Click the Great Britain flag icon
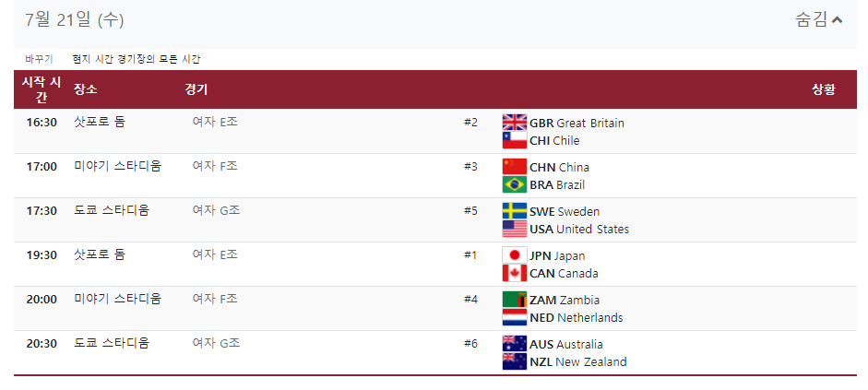This screenshot has width=868, height=390. click(x=515, y=123)
